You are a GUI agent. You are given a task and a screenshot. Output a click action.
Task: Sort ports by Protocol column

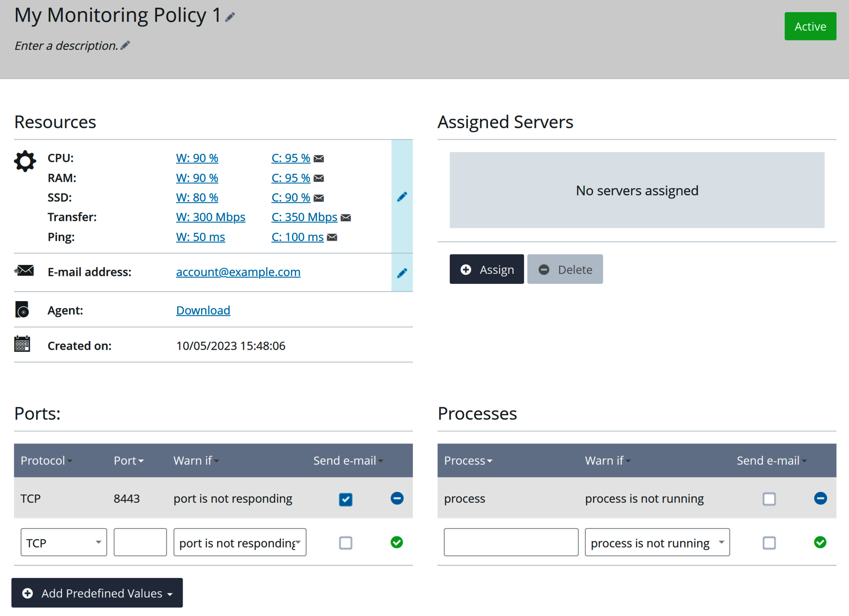click(46, 461)
